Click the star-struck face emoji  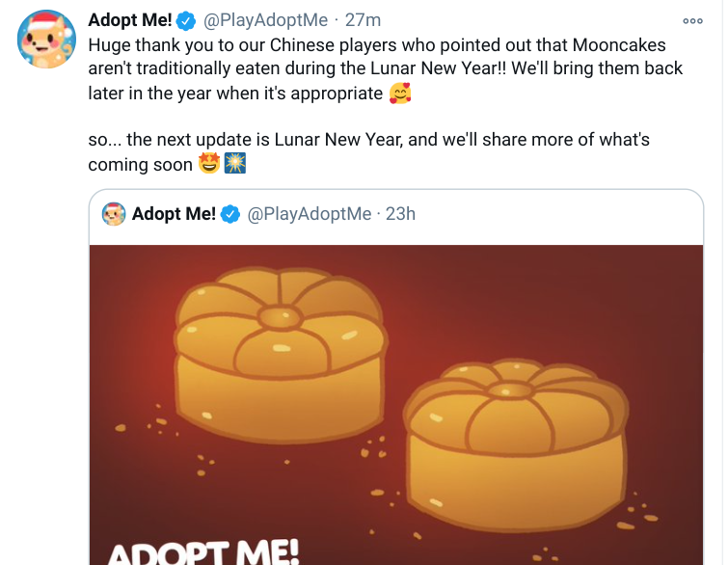[208, 164]
